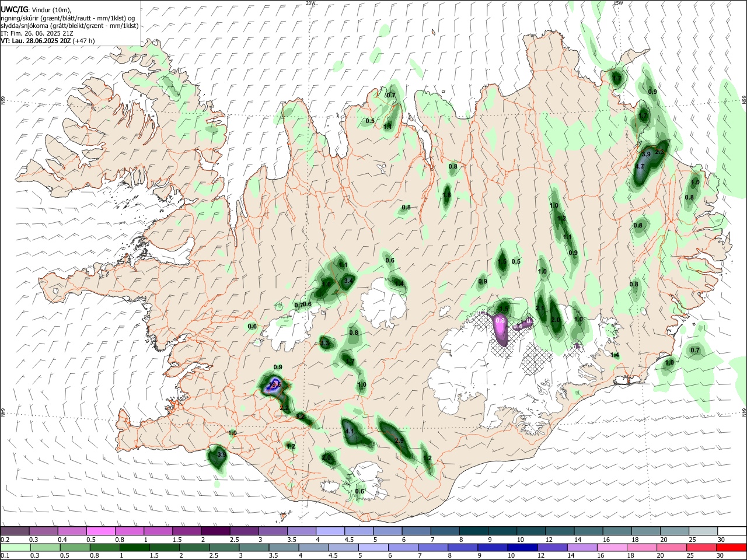Click the 4.7 precipitation value on the map
747x560 pixels.
click(x=640, y=167)
